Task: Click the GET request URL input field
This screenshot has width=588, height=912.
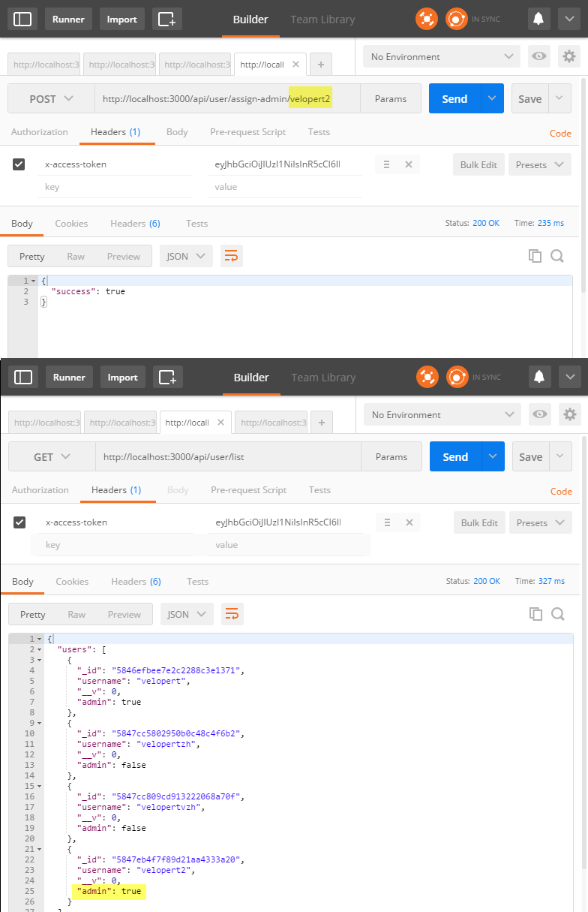Action: pyautogui.click(x=225, y=456)
